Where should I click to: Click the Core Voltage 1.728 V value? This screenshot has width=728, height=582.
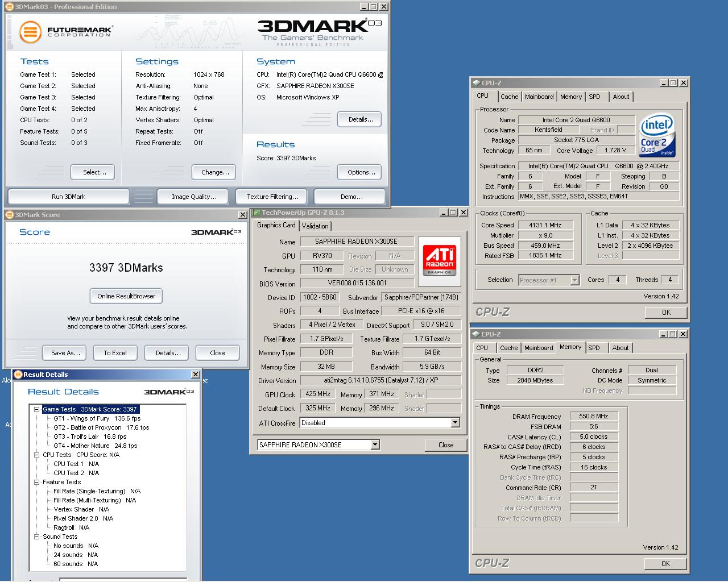(615, 151)
